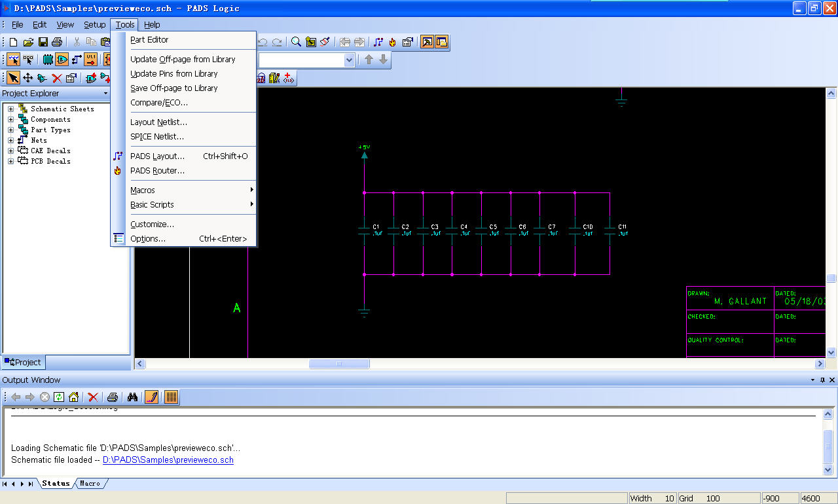Expand the Components tree node
838x504 pixels.
[x=10, y=120]
